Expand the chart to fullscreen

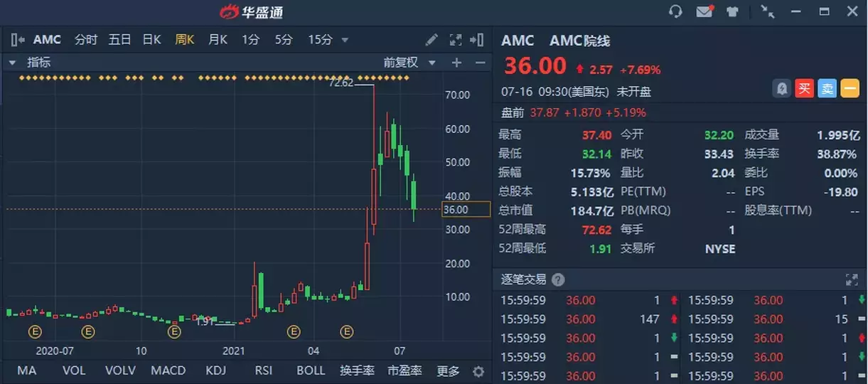(456, 40)
